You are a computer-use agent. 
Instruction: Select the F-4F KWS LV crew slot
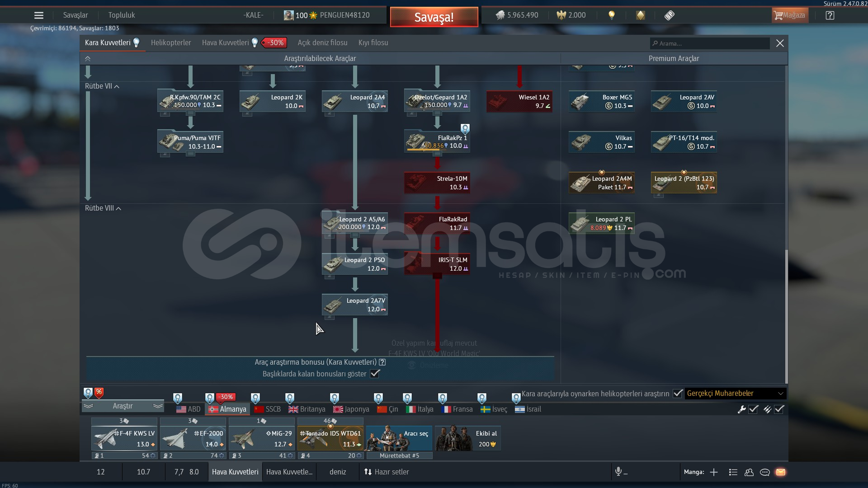(x=124, y=438)
